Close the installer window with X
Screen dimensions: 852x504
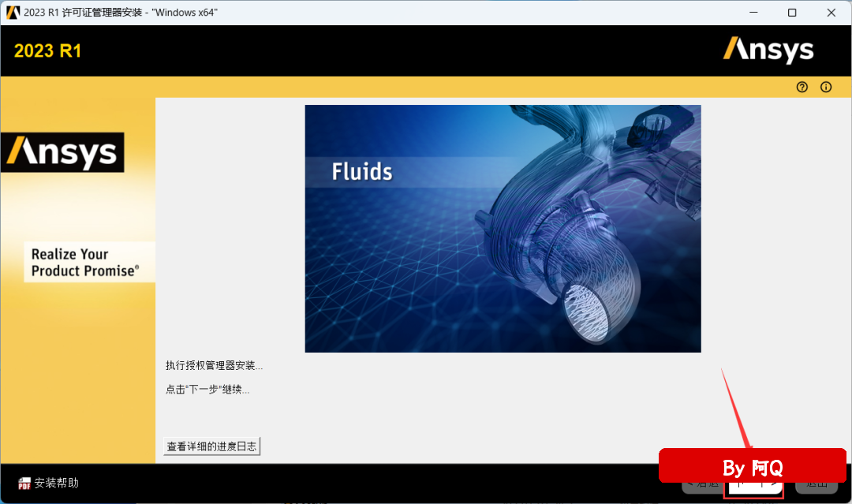(x=831, y=13)
